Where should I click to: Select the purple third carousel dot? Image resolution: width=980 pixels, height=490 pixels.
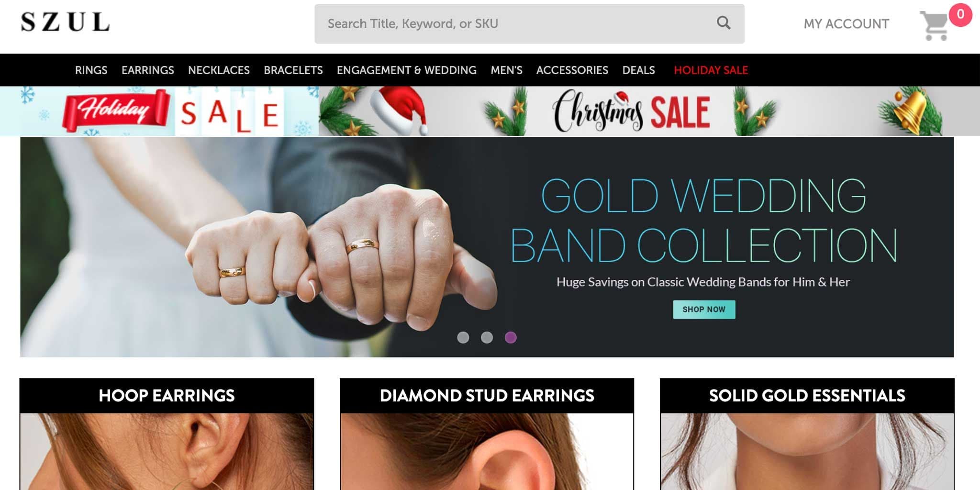pos(511,337)
